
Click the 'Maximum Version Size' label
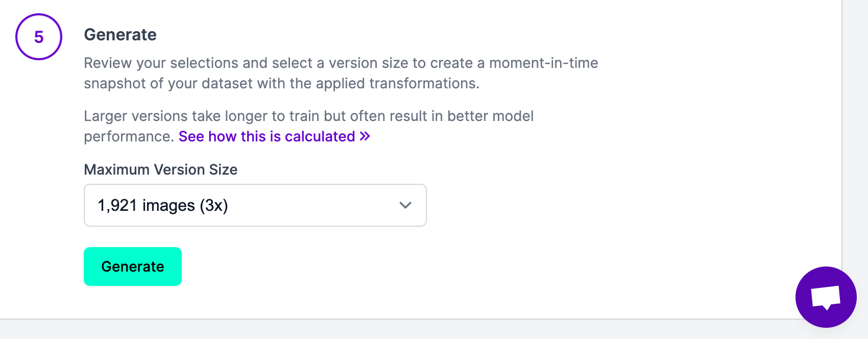(160, 169)
